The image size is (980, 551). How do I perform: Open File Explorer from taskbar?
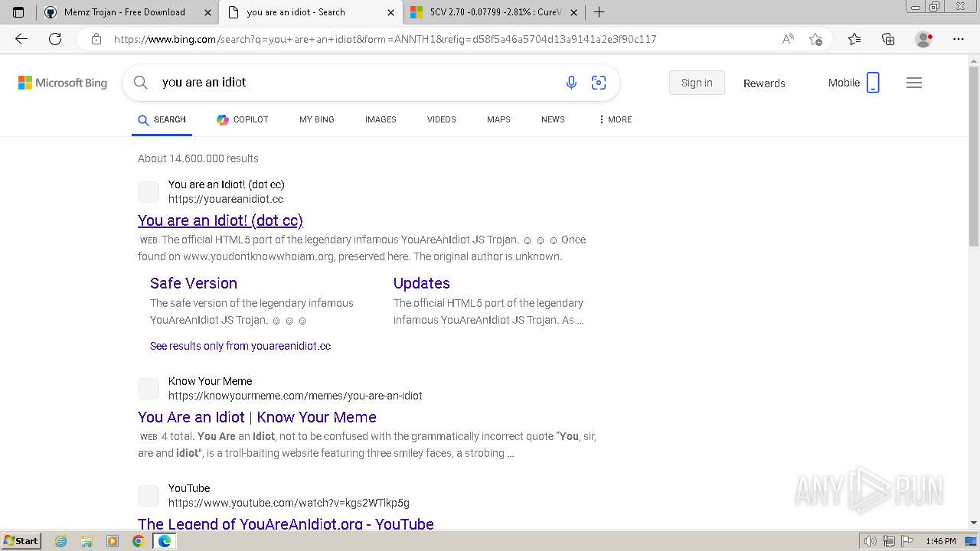pyautogui.click(x=87, y=541)
